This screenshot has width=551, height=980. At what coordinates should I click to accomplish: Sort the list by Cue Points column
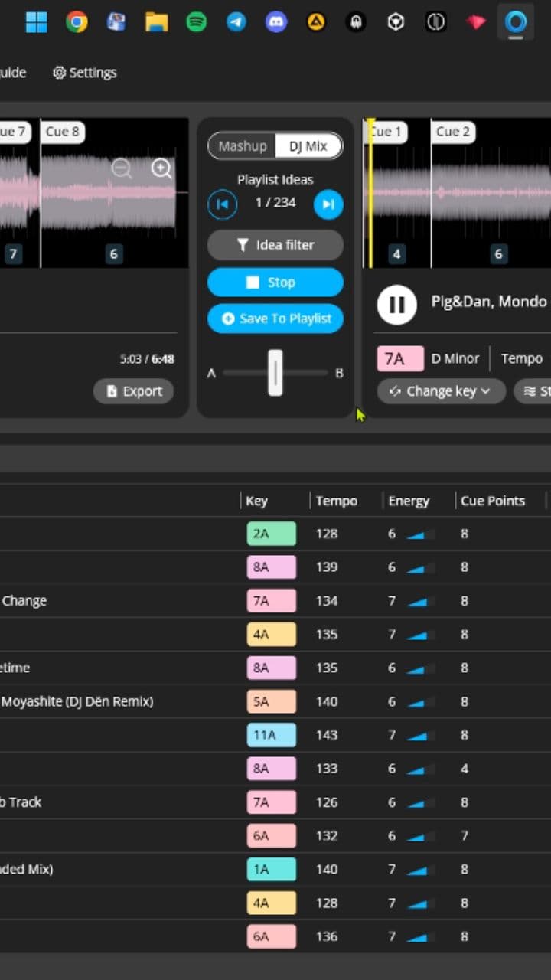tap(493, 501)
